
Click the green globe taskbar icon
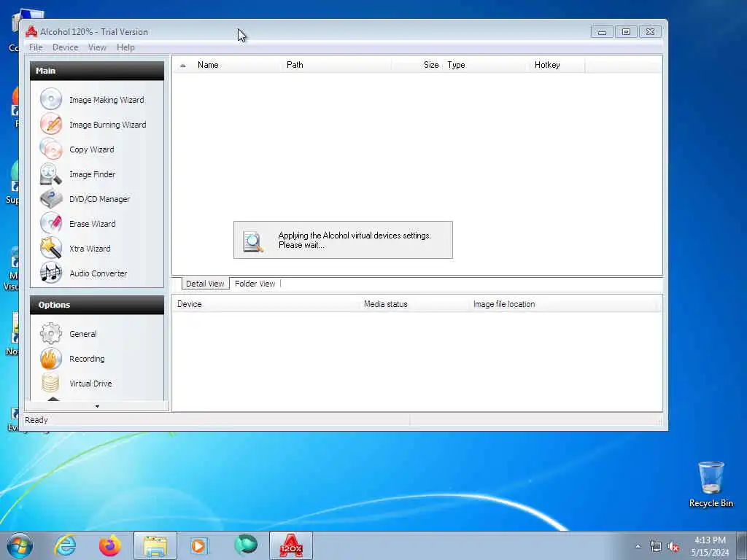coord(246,545)
